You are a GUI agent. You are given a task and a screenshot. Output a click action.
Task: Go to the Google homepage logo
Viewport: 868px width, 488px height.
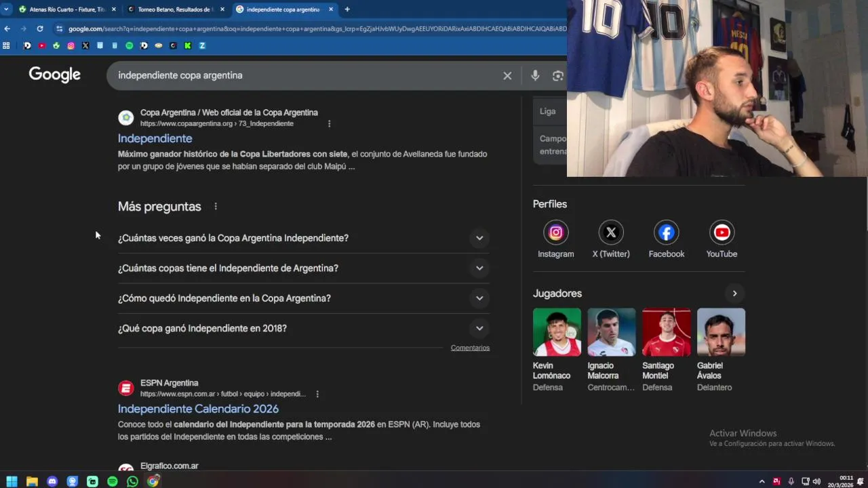pos(54,75)
